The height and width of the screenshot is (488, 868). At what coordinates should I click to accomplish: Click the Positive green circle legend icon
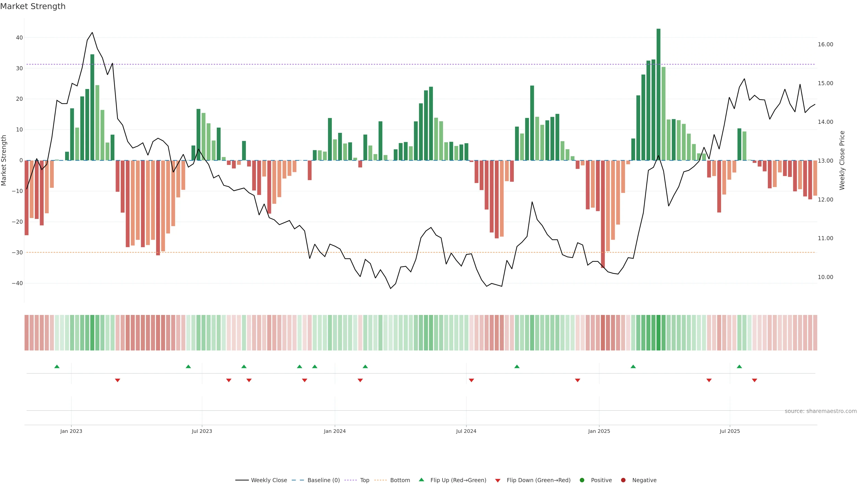point(582,480)
